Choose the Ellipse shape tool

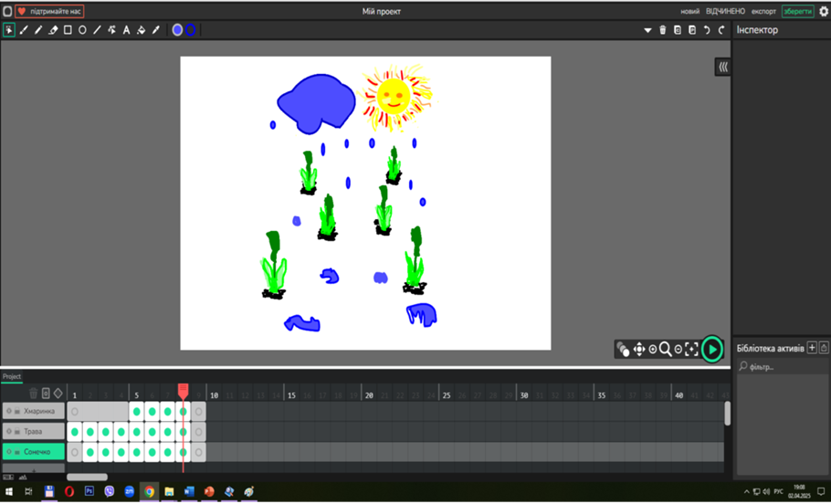click(x=83, y=30)
